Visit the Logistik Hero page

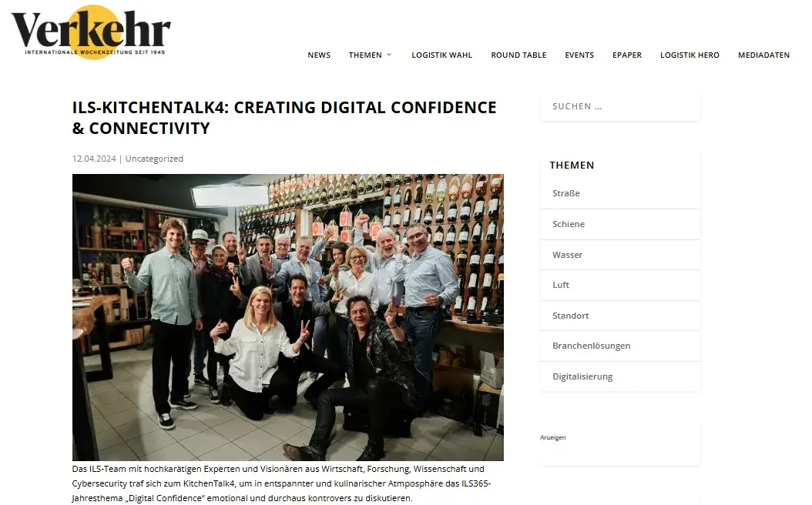pos(690,55)
